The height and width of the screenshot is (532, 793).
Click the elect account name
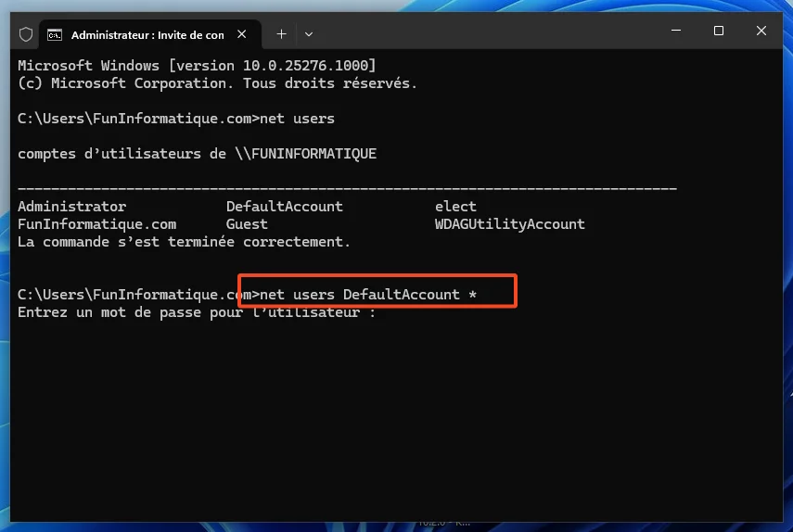pos(455,206)
